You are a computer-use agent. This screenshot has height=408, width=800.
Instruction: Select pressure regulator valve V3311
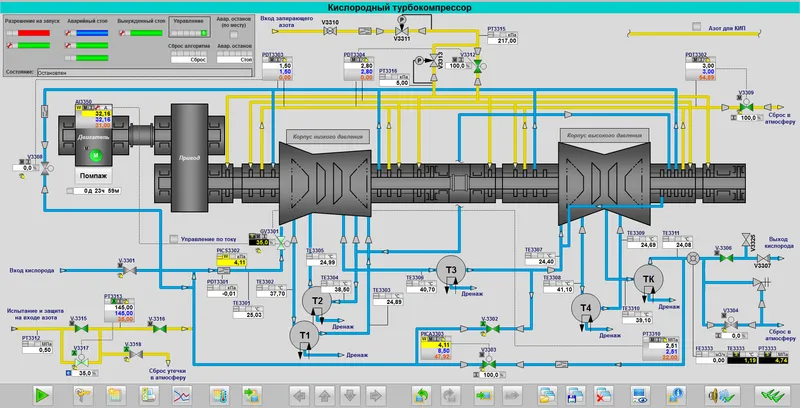(x=402, y=31)
